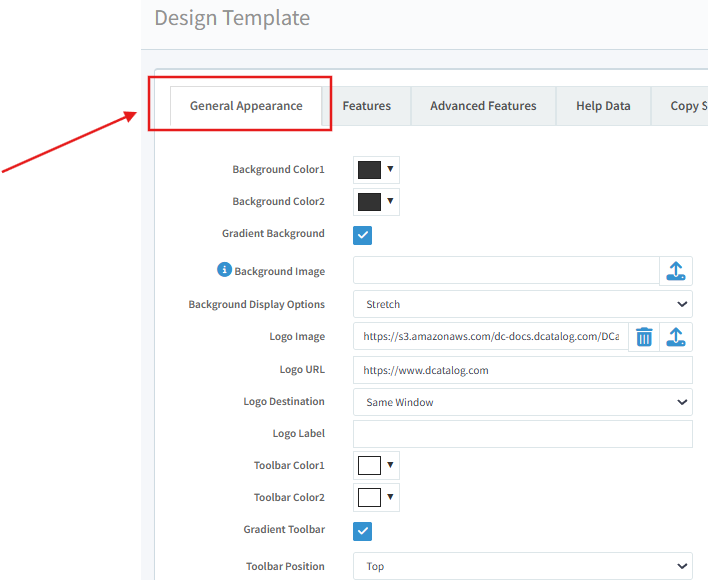This screenshot has width=708, height=580.
Task: Select the General Appearance tab
Action: tap(246, 106)
